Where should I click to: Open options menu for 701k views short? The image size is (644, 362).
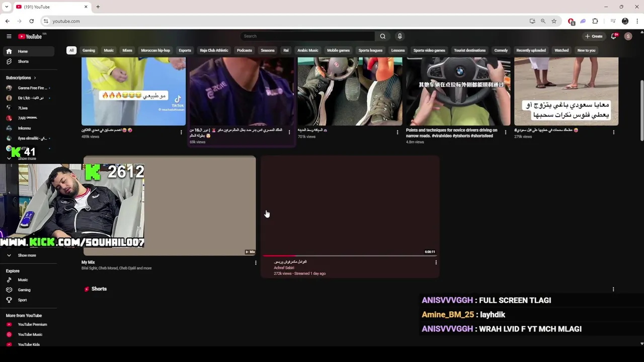point(397,132)
